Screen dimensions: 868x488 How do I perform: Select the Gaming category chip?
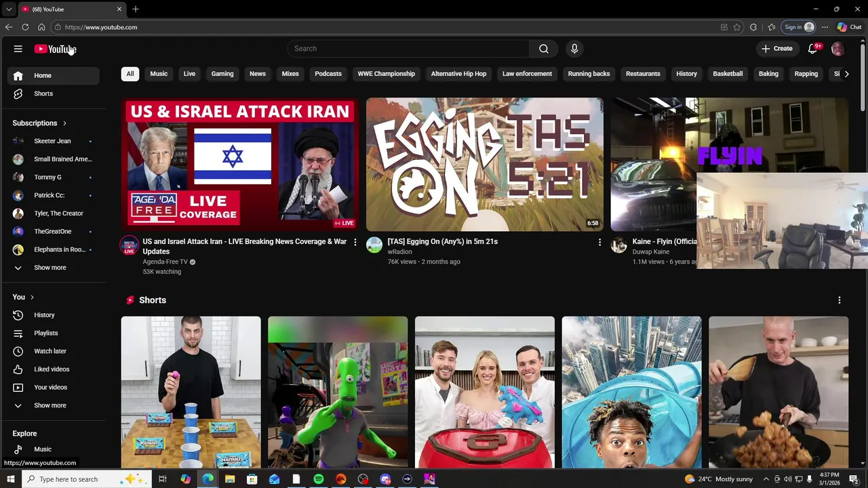click(222, 74)
